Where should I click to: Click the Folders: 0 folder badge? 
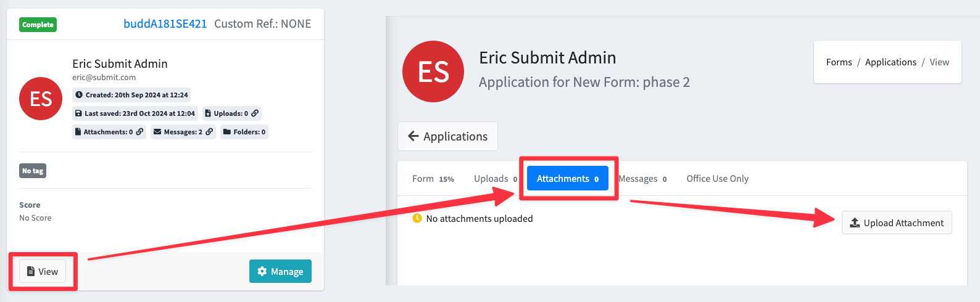point(244,132)
